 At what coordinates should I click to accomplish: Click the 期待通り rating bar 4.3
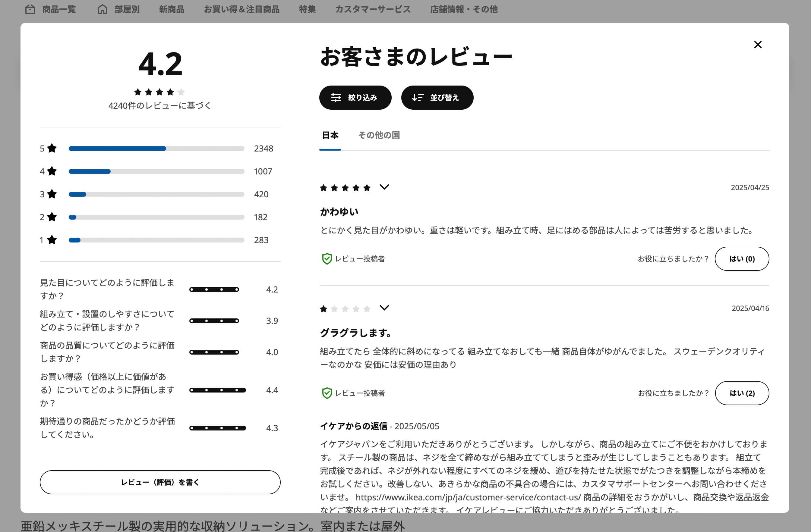[217, 428]
